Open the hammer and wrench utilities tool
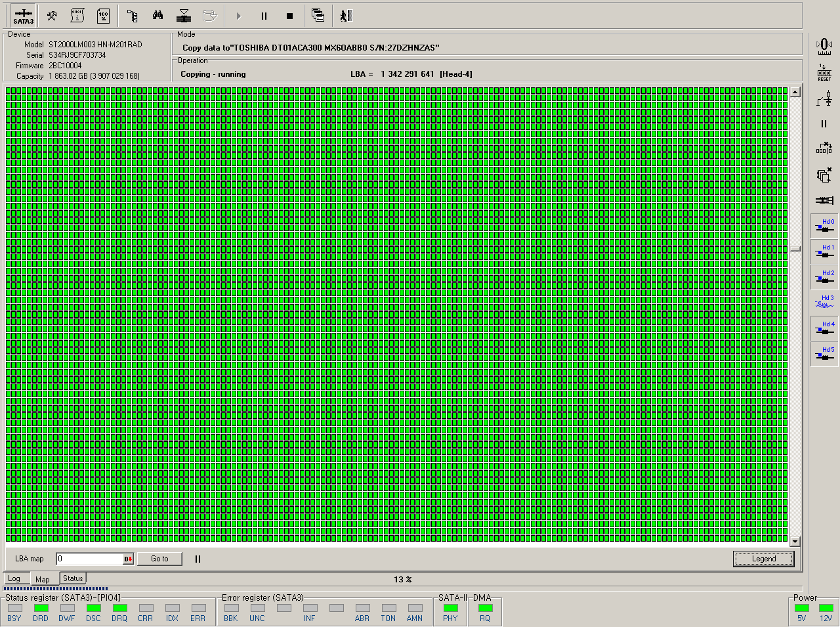 tap(52, 16)
